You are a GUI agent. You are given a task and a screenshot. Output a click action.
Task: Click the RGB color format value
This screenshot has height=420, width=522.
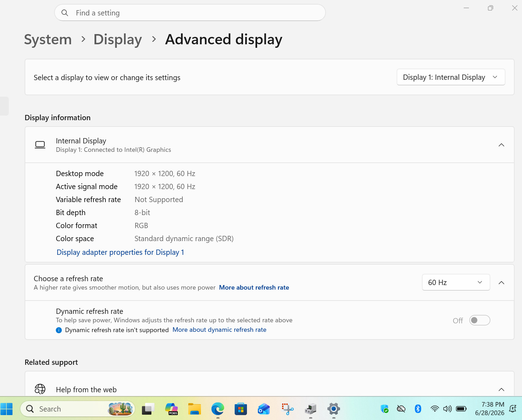[141, 226]
